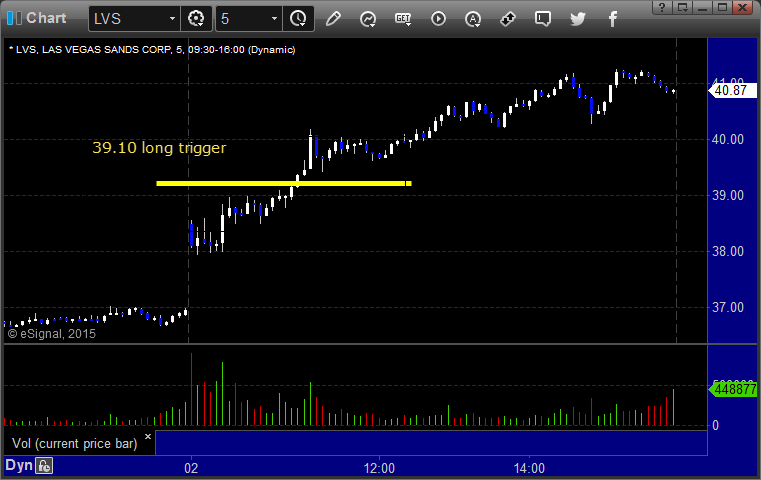Open the chat bubble icon
Screen dimensions: 761x480
click(543, 19)
